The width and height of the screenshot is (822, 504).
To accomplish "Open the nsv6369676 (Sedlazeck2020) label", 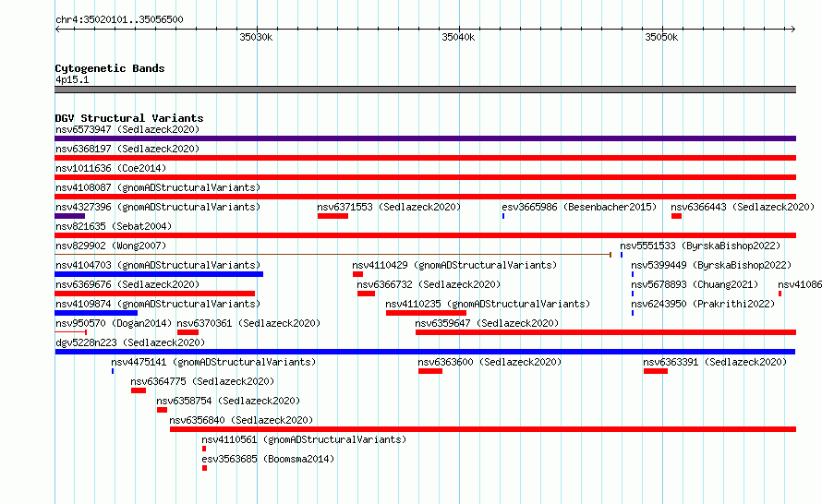I will tap(127, 284).
